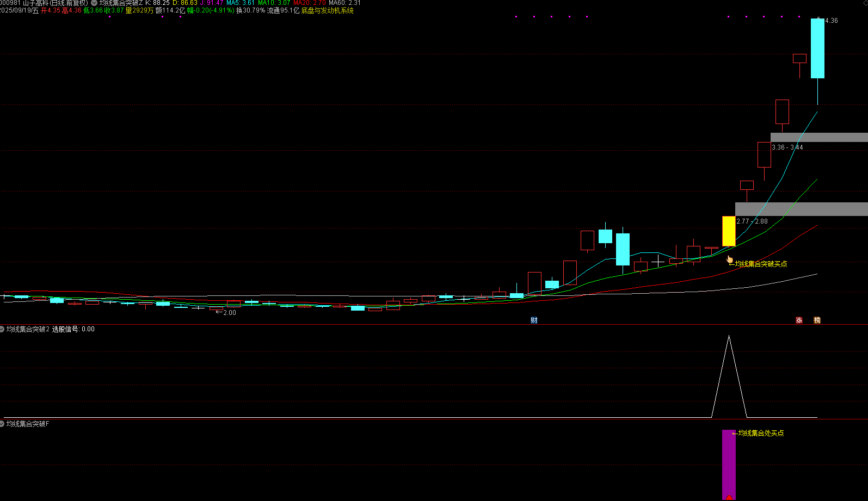Click the 均线集合突破2 indicator name
This screenshot has height=501, width=868.
pyautogui.click(x=28, y=329)
